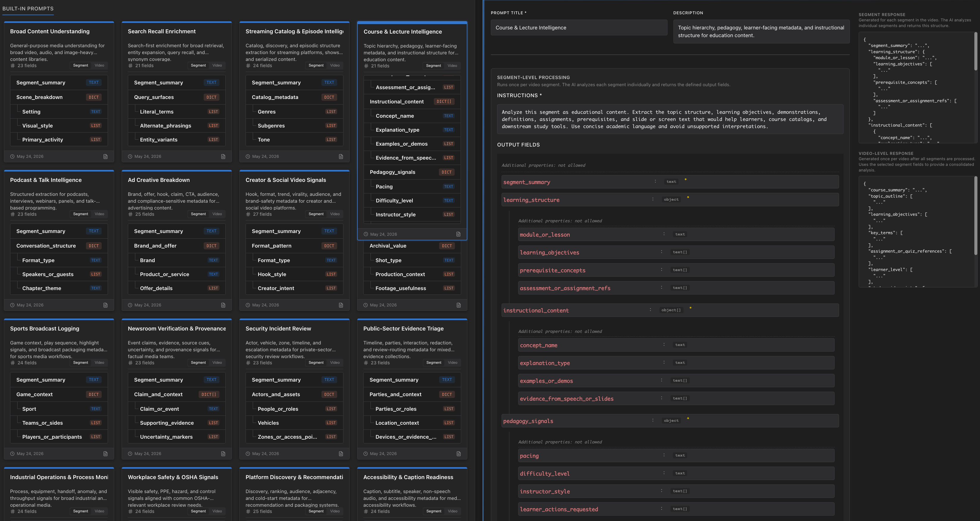Switch Newsroom Verification card to Video

click(217, 363)
